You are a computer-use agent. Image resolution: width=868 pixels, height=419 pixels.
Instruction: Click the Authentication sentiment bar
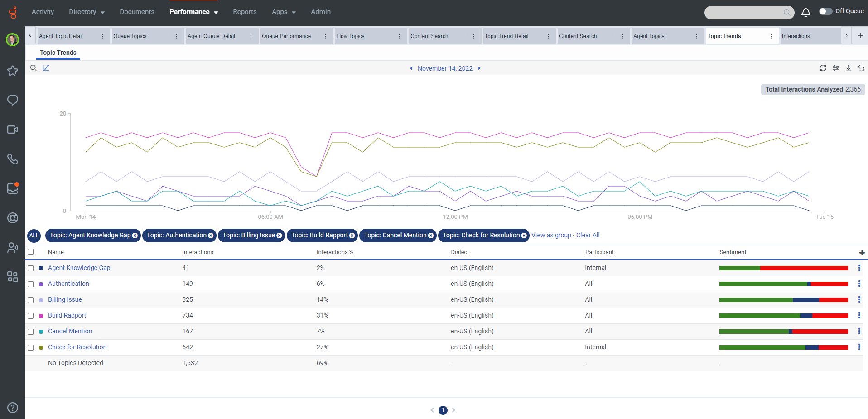pyautogui.click(x=783, y=284)
